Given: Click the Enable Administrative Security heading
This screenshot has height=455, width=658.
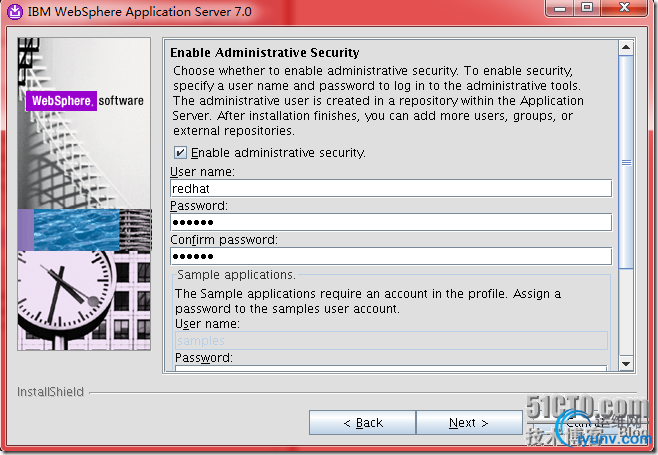Looking at the screenshot, I should click(265, 52).
